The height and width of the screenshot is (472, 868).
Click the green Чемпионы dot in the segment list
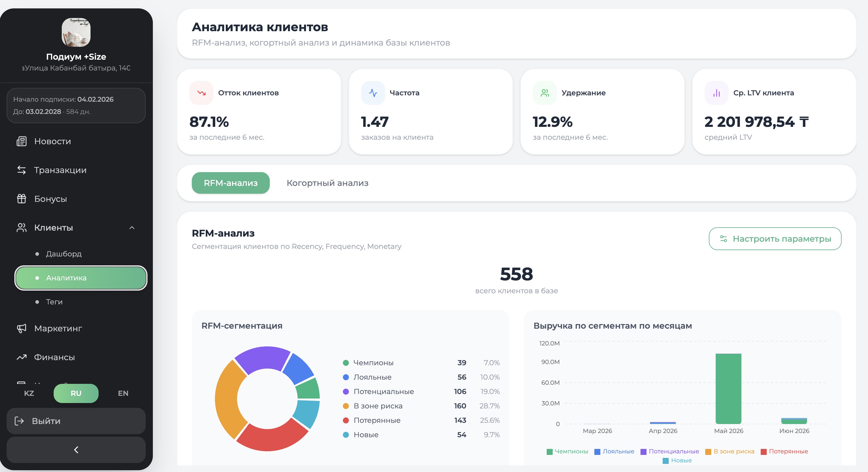pyautogui.click(x=346, y=363)
